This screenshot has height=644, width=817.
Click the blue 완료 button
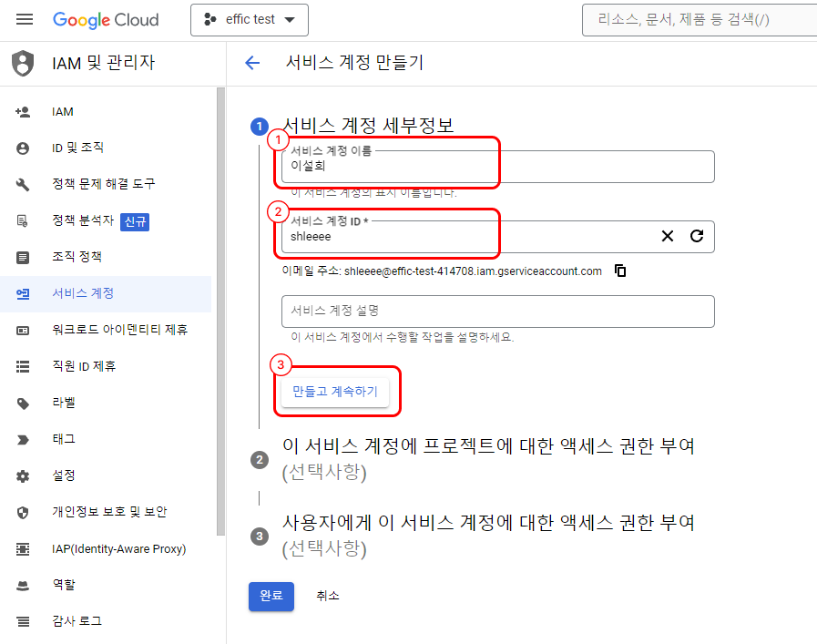[x=271, y=596]
